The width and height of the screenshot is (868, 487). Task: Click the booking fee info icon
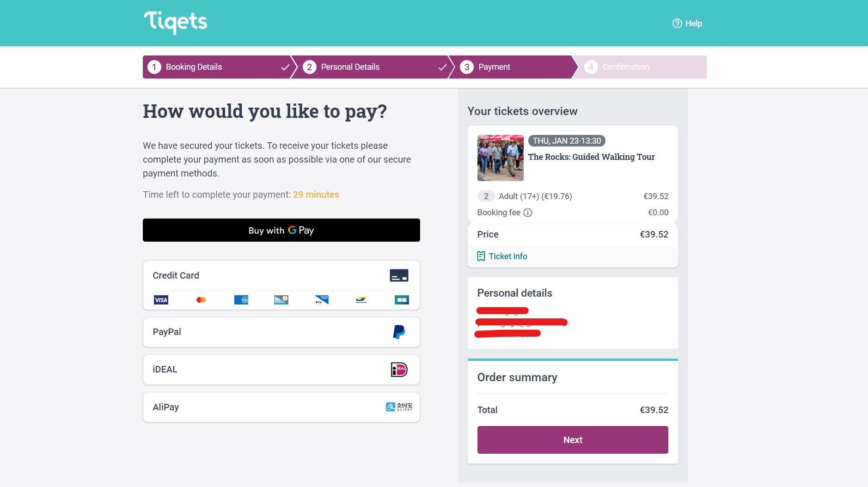(x=528, y=213)
